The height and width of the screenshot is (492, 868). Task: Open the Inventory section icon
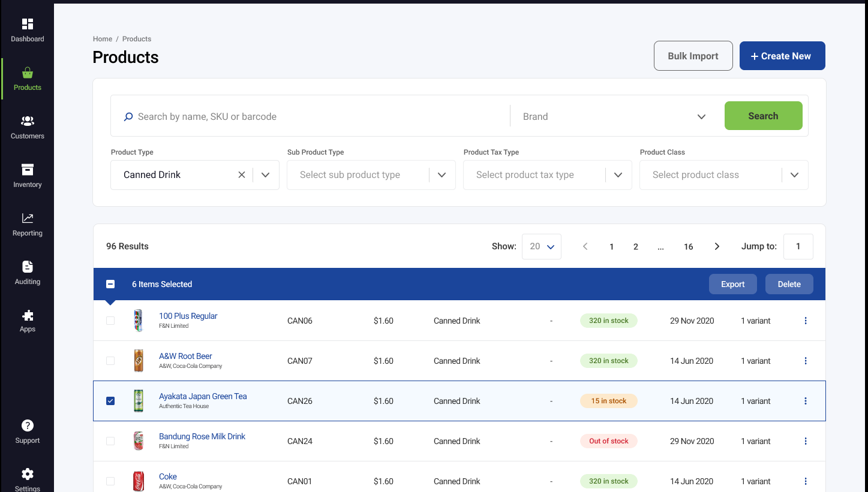pyautogui.click(x=28, y=170)
